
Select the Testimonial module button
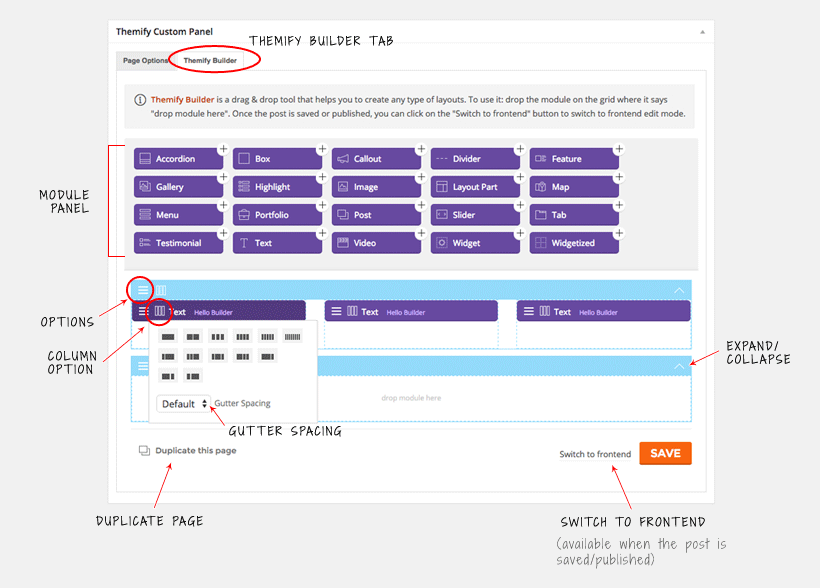click(178, 243)
